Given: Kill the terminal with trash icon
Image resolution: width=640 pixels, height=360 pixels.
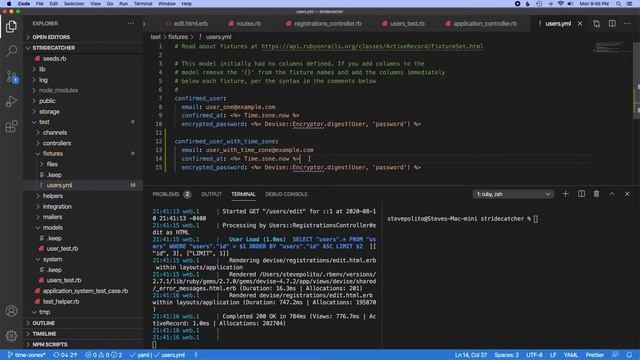Looking at the screenshot, I should [596, 194].
